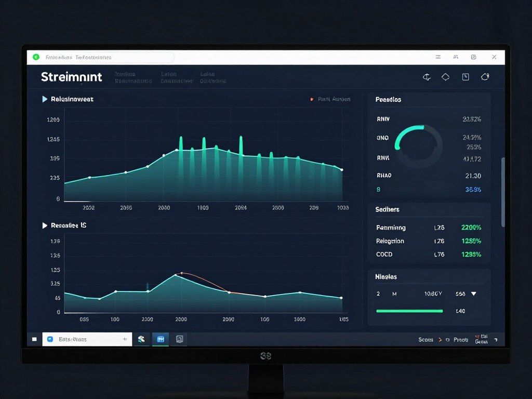Click the blue icon inside the taskbar search box

50,339
